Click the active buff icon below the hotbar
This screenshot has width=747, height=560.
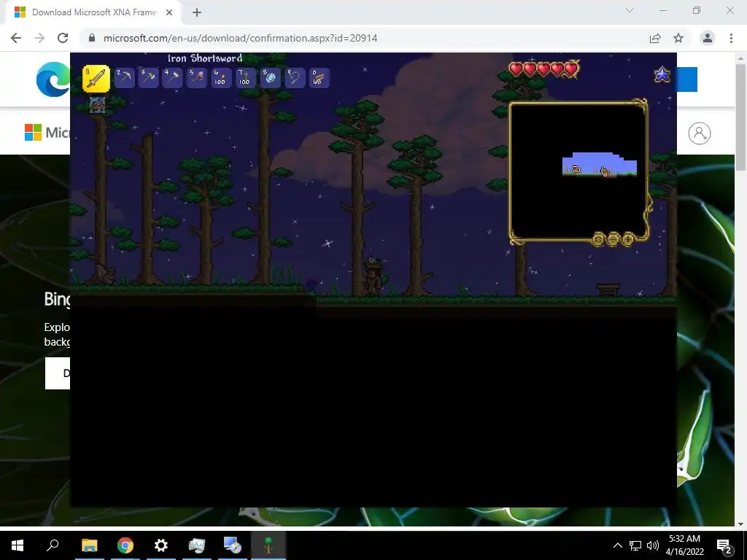(x=97, y=105)
